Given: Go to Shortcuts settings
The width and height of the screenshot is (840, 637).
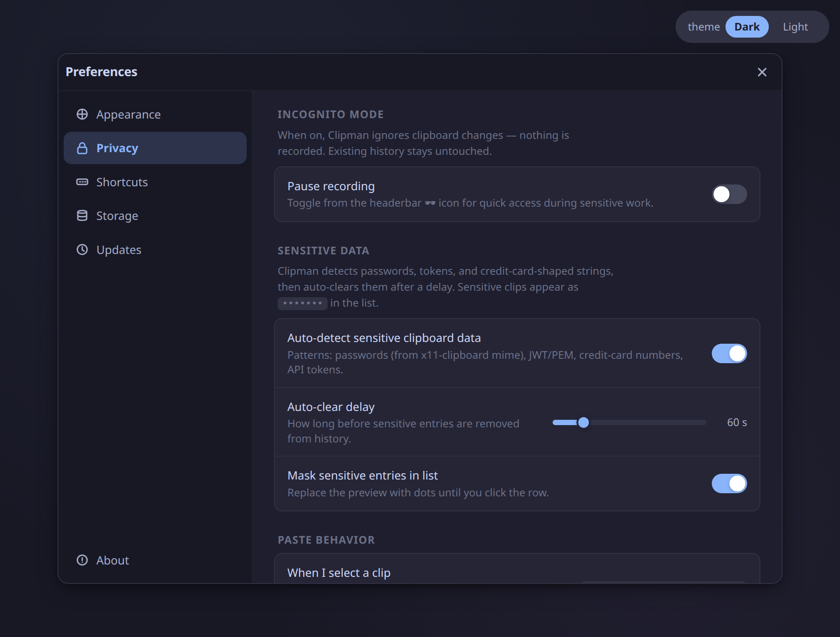Looking at the screenshot, I should tap(155, 182).
